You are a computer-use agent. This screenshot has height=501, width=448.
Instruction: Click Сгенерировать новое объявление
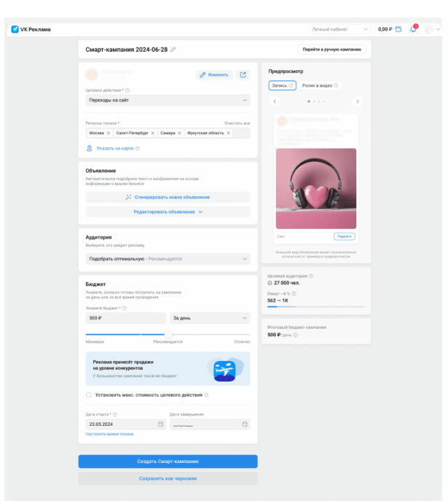[x=168, y=197]
